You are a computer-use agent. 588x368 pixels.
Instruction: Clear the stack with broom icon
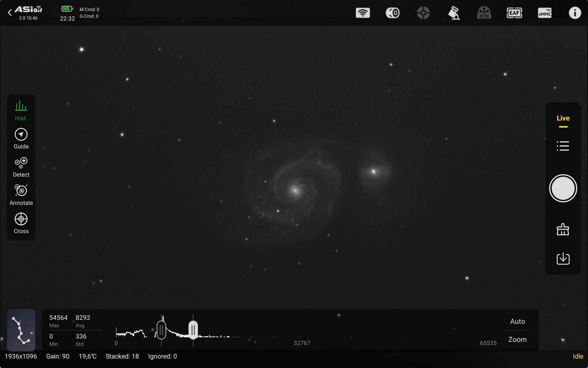click(x=563, y=229)
